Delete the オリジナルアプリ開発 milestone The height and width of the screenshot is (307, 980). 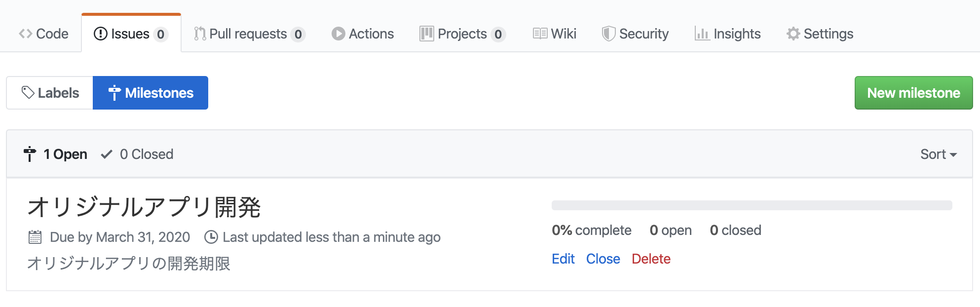[x=651, y=259]
